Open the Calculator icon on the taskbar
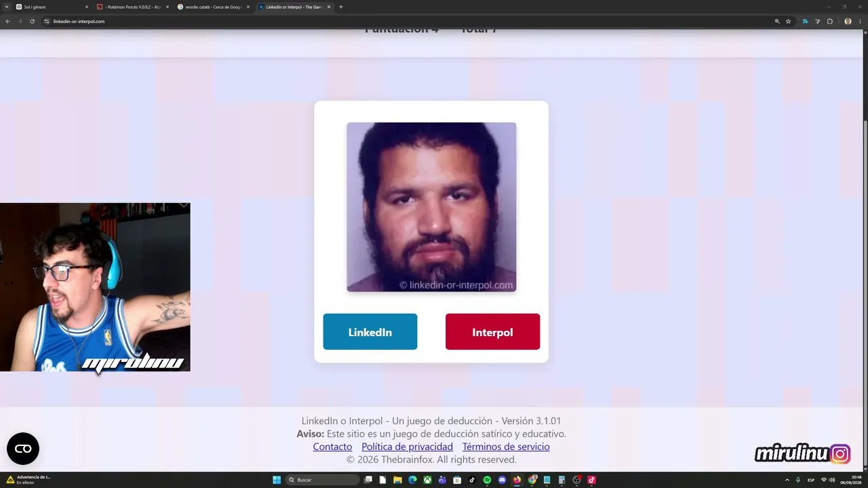Viewport: 868px width, 488px height. [x=561, y=480]
